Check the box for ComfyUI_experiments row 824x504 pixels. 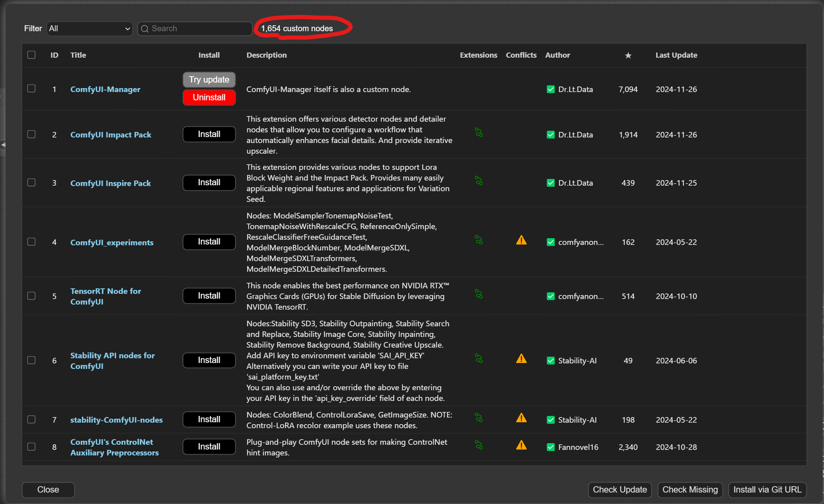click(31, 242)
